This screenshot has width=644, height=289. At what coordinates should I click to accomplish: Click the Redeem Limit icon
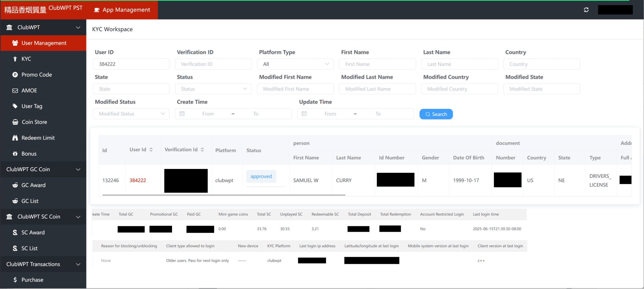15,138
